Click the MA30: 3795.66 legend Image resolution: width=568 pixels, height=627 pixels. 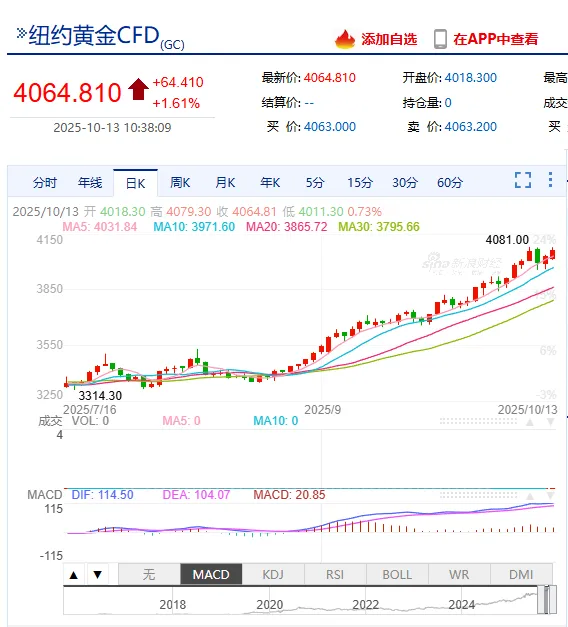(379, 227)
